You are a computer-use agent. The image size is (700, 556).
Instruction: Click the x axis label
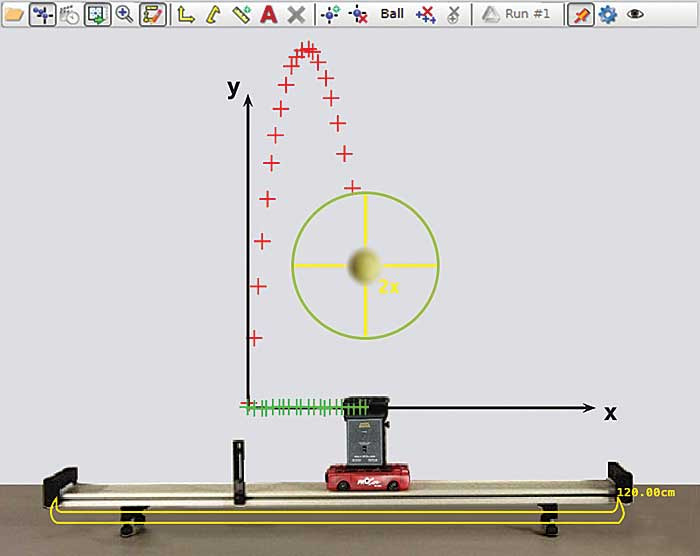coord(610,413)
